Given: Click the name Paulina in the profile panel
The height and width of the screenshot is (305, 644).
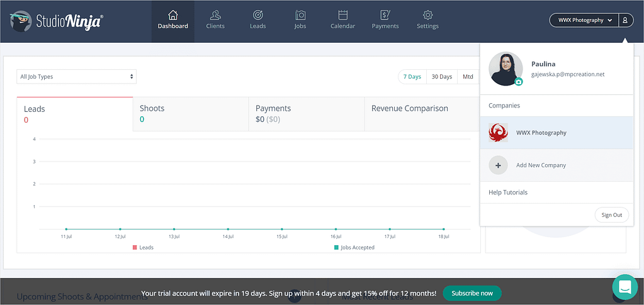Looking at the screenshot, I should (543, 64).
